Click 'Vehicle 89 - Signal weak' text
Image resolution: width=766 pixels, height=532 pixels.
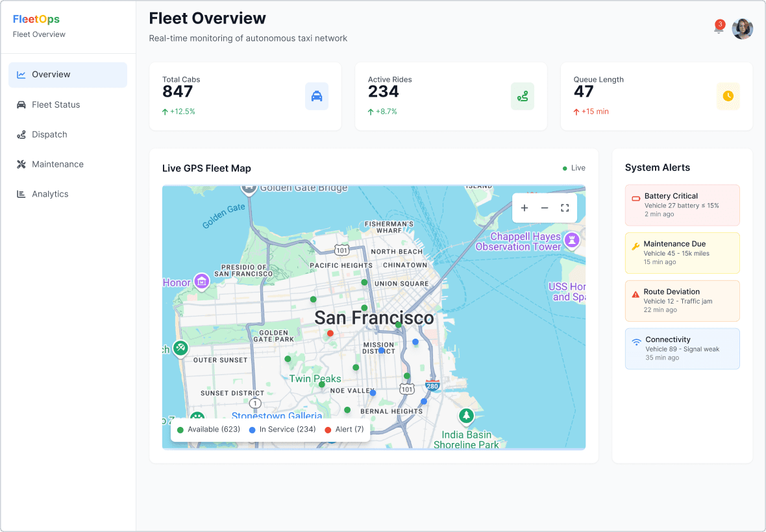(x=682, y=349)
